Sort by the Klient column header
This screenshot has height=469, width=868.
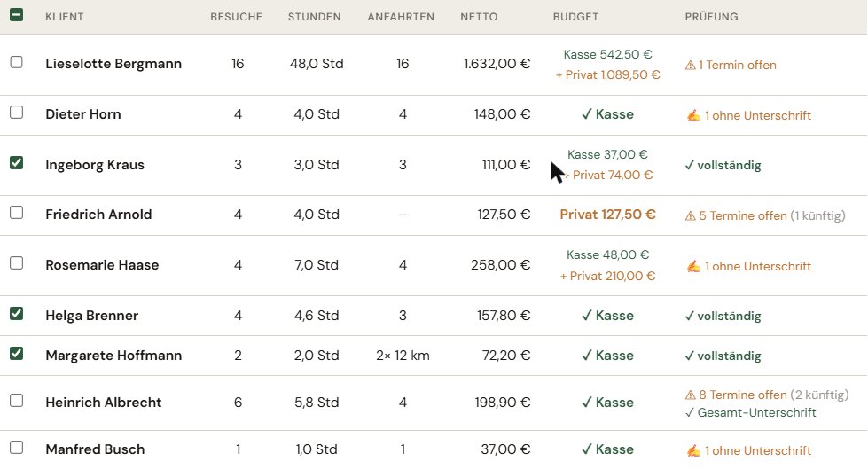[x=64, y=17]
